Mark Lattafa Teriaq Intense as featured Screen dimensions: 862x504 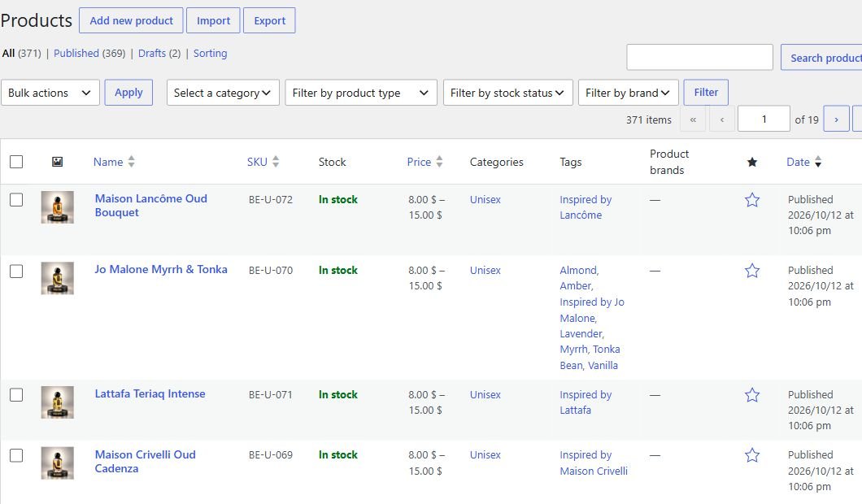pos(752,395)
